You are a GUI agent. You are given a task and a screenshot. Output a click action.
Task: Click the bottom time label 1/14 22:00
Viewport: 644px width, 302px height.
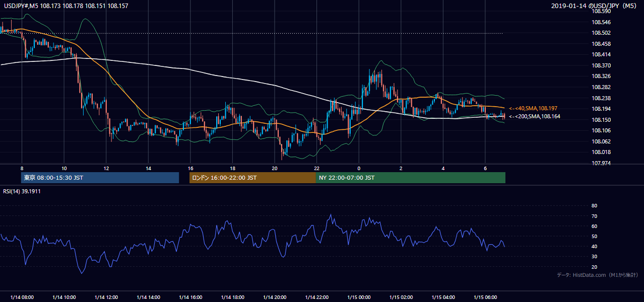(317, 297)
